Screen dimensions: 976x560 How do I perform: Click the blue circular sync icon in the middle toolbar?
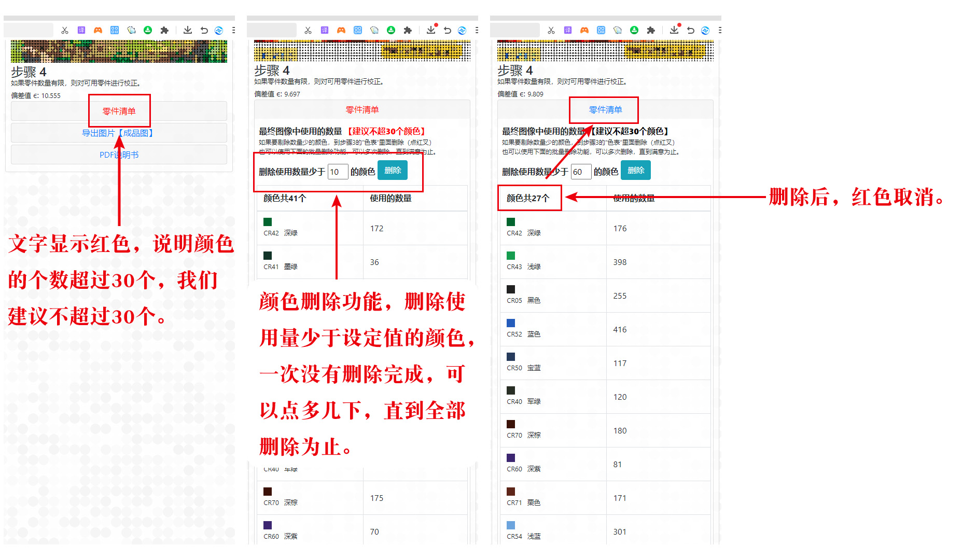click(462, 31)
